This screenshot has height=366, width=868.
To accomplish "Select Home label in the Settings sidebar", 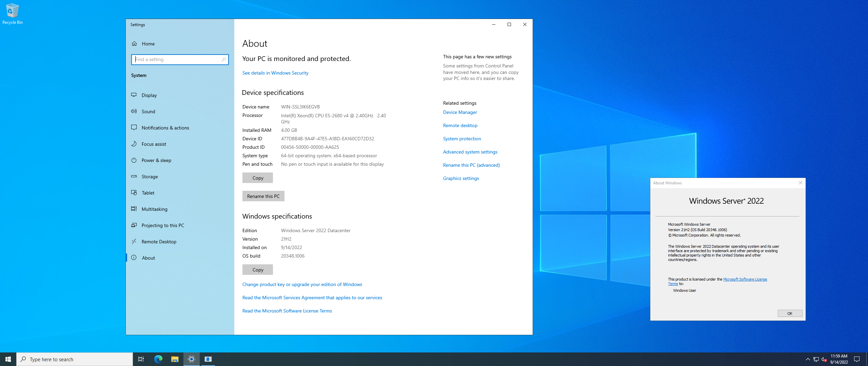I will tap(148, 44).
